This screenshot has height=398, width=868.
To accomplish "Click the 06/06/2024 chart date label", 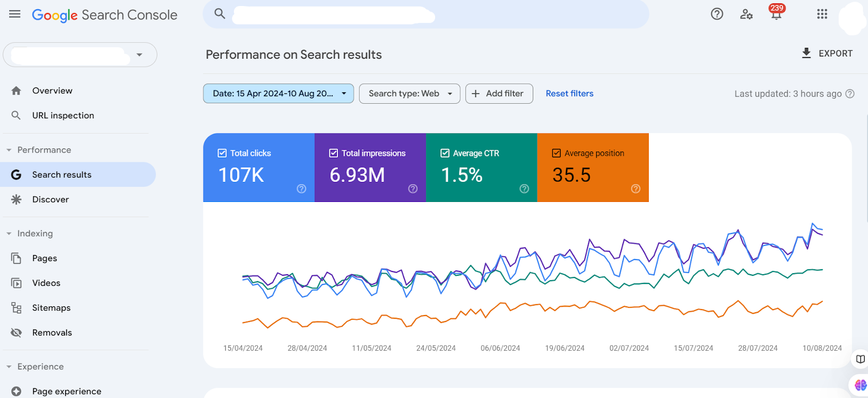I will coord(500,348).
